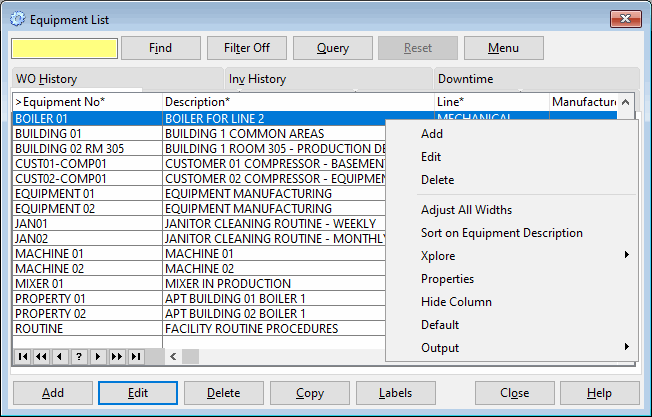This screenshot has width=652, height=417.
Task: Go to next record arrow icon
Action: 97,356
